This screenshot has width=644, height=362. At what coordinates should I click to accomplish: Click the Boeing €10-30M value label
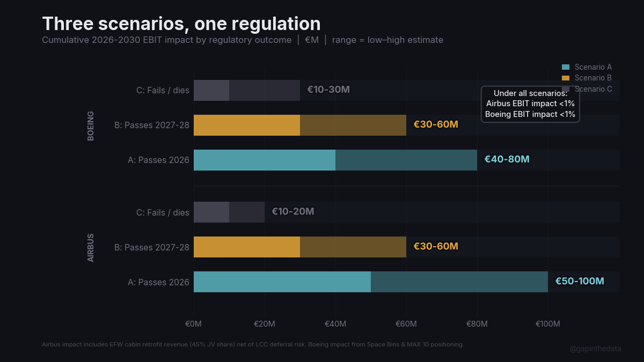328,90
